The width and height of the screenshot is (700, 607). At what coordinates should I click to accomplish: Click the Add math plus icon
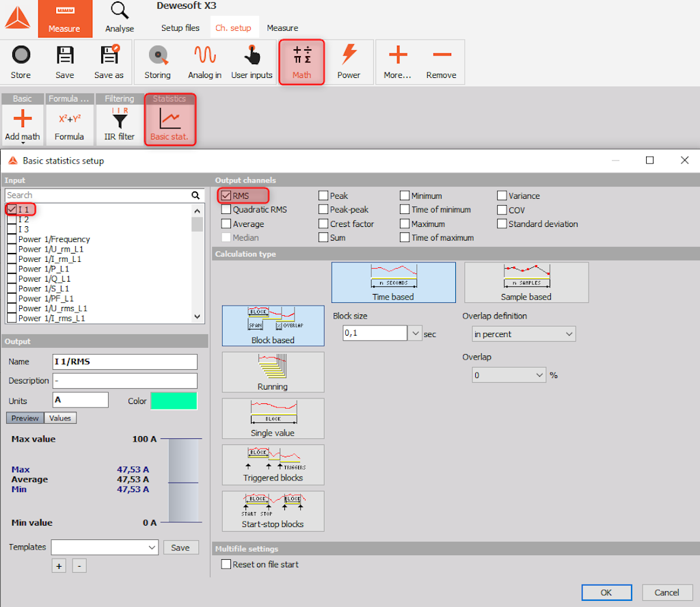[23, 119]
